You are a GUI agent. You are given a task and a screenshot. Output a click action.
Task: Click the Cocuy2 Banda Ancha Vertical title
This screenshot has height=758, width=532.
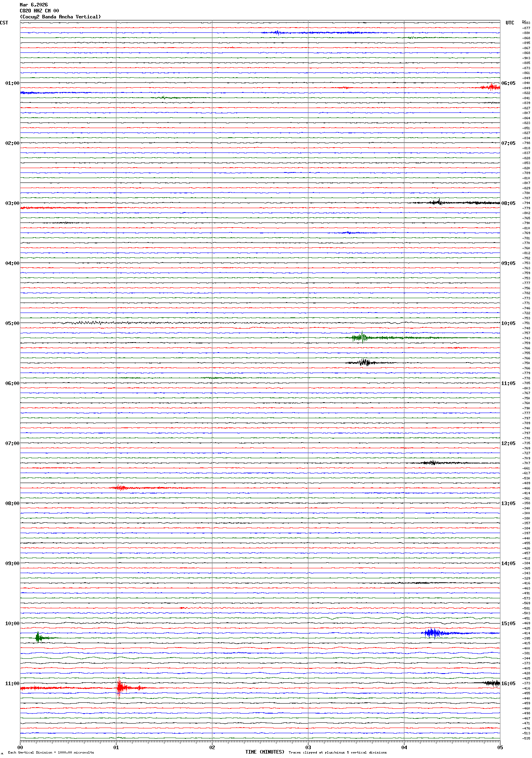(x=60, y=17)
